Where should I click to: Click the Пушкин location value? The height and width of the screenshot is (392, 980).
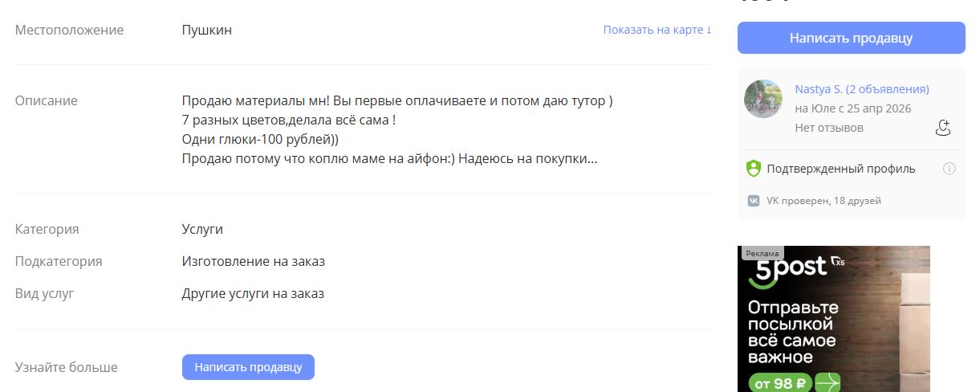[206, 31]
